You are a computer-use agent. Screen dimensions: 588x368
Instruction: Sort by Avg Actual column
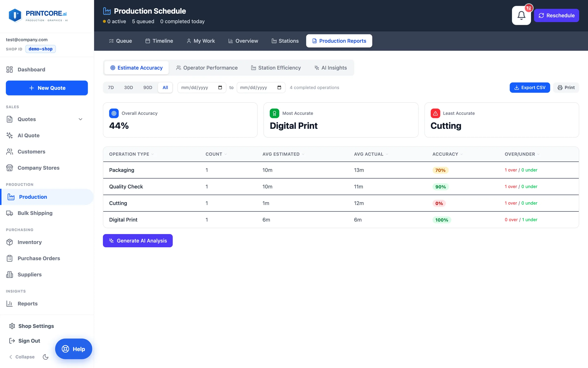pyautogui.click(x=371, y=154)
